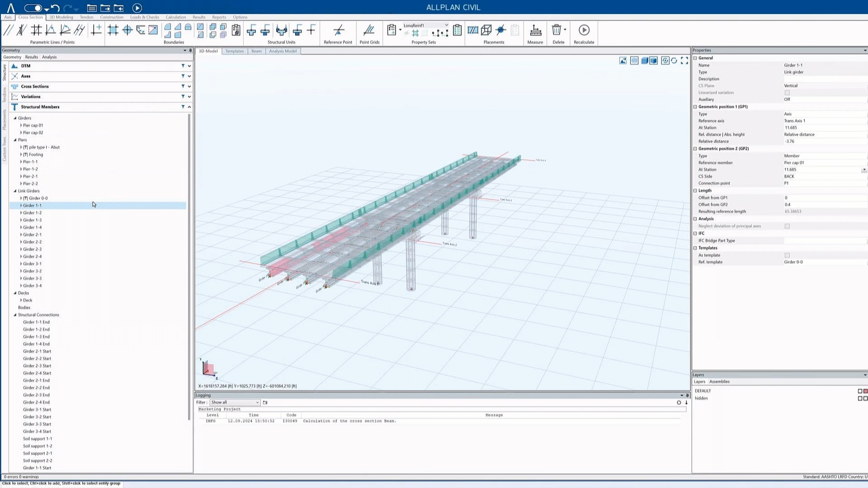Enable Neglect deviation of principal axes
The image size is (868, 488).
click(787, 226)
